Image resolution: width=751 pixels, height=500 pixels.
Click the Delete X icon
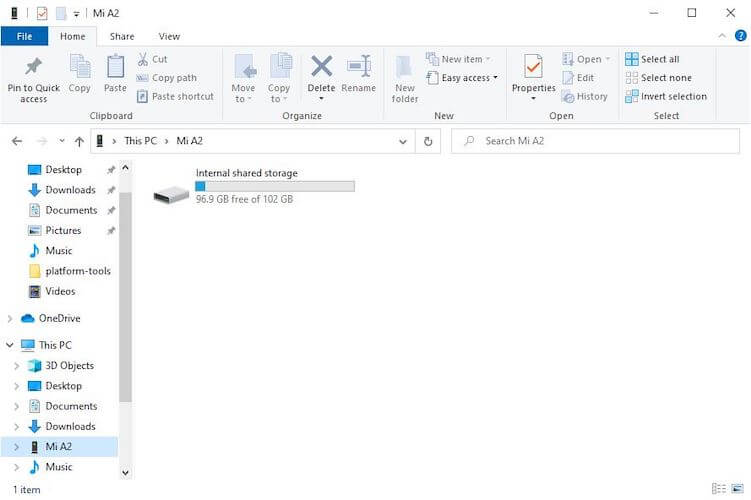point(321,66)
